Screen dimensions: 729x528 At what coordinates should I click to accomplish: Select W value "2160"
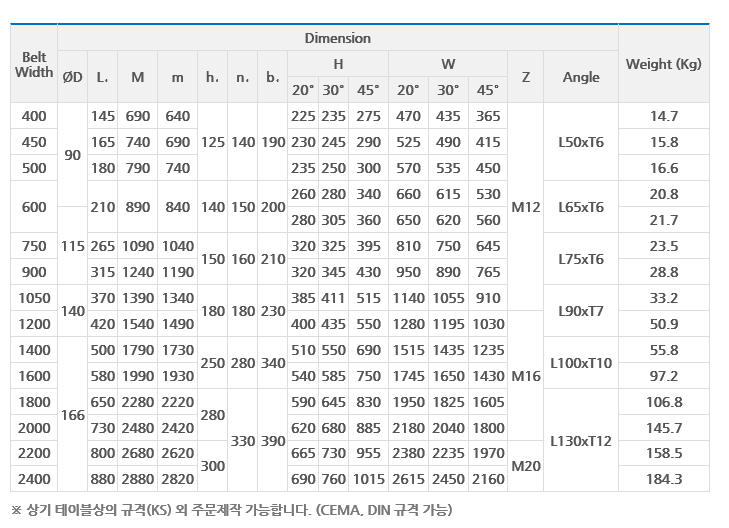point(488,479)
